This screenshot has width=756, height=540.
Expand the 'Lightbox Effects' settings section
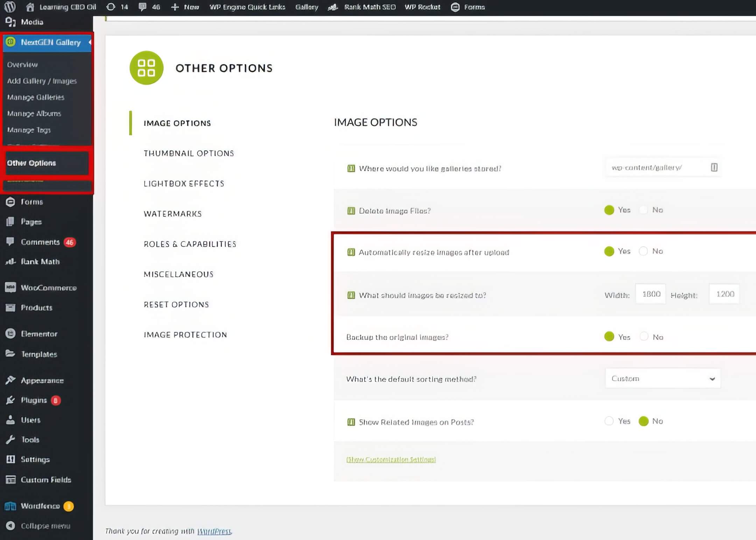click(x=184, y=183)
